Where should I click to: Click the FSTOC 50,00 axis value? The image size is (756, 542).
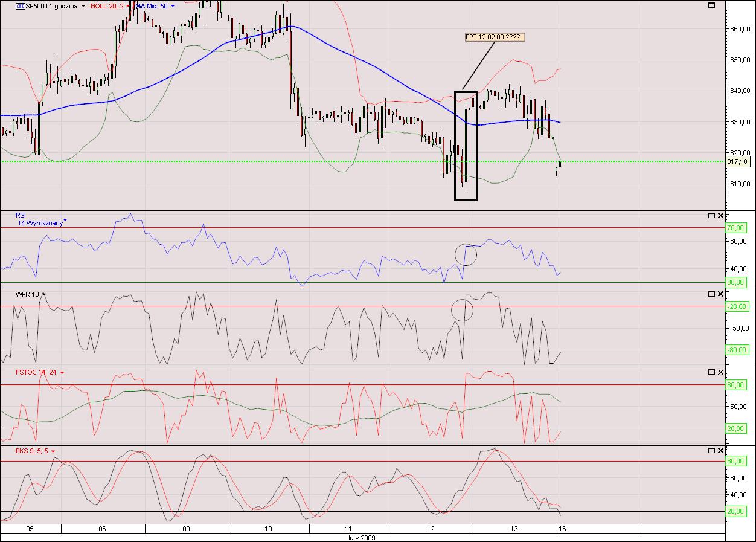coord(737,407)
